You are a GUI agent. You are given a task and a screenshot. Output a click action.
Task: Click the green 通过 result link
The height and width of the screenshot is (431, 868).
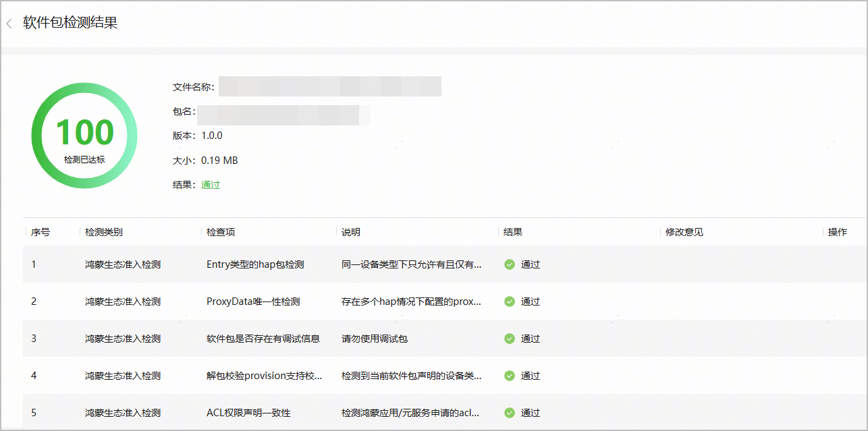211,185
